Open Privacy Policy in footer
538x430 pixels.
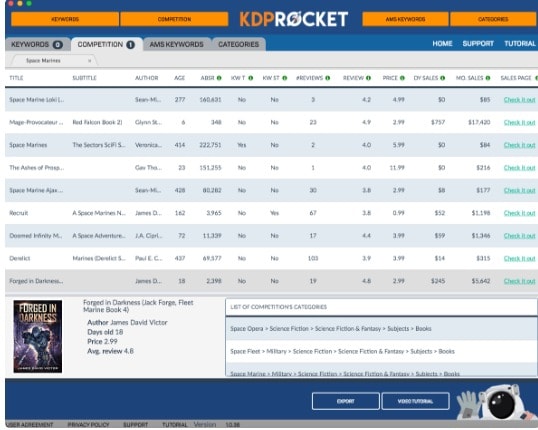pos(88,425)
